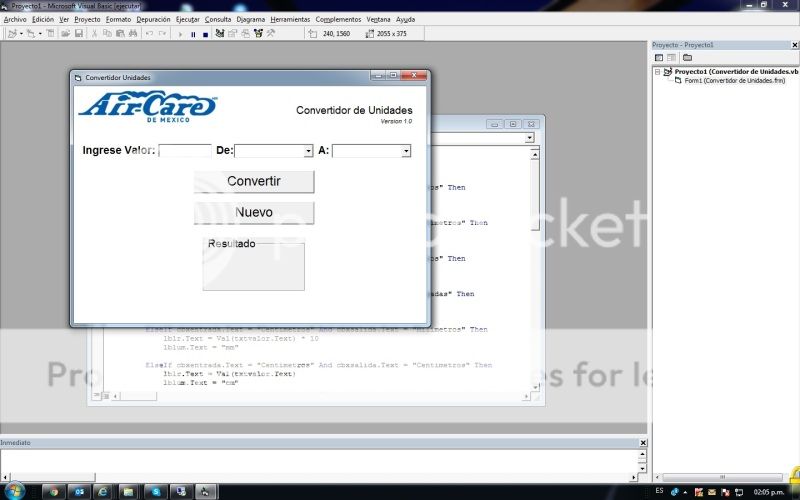The image size is (800, 500).
Task: Open the Form Layout Window toolbar icon
Action: point(245,34)
